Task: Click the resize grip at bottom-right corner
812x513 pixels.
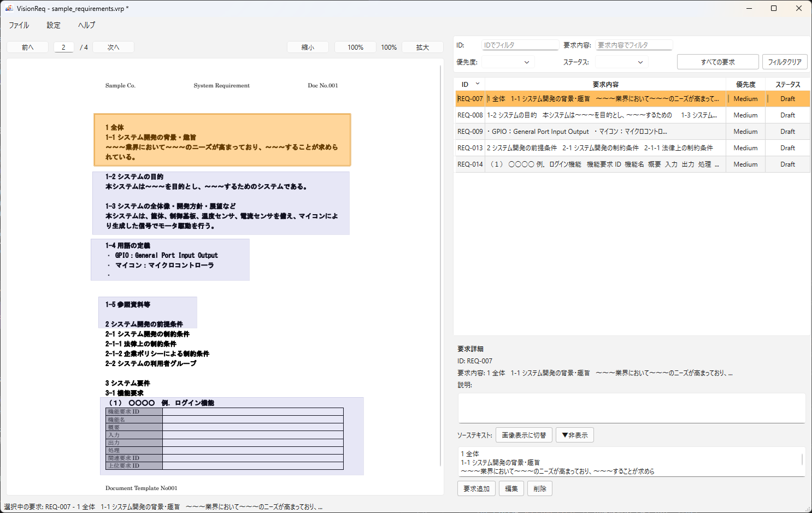Action: pyautogui.click(x=808, y=509)
